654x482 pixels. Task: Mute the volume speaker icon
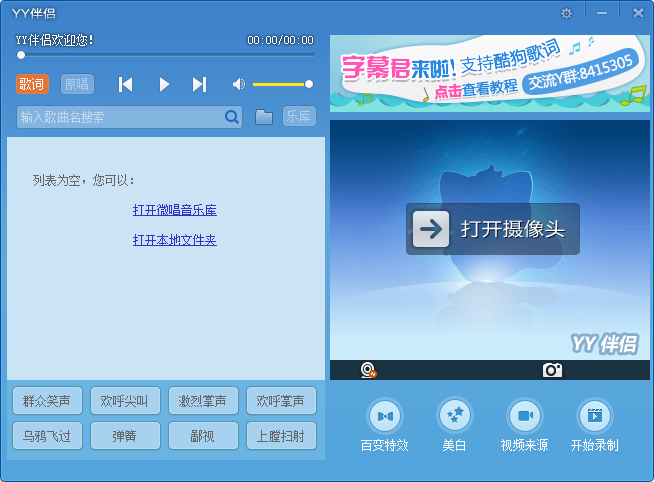[x=238, y=84]
